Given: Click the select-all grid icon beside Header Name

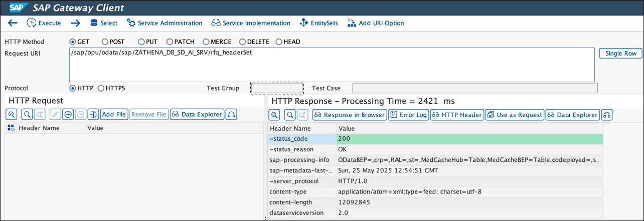Looking at the screenshot, I should click(11, 128).
